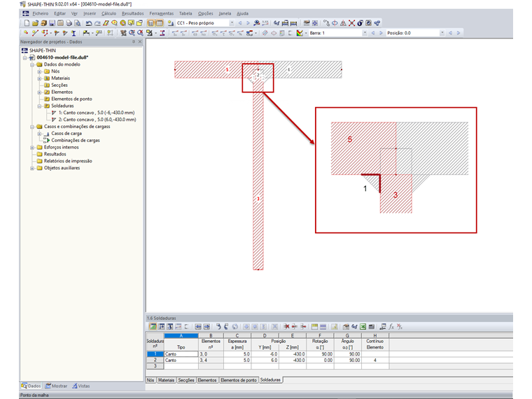The width and height of the screenshot is (532, 399).
Task: Insert a new node tool icon
Action: [26, 33]
